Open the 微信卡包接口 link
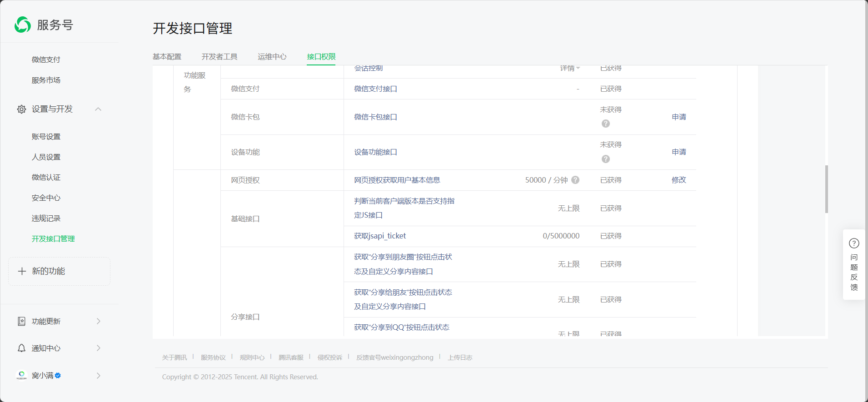Viewport: 868px width, 402px height. [375, 117]
